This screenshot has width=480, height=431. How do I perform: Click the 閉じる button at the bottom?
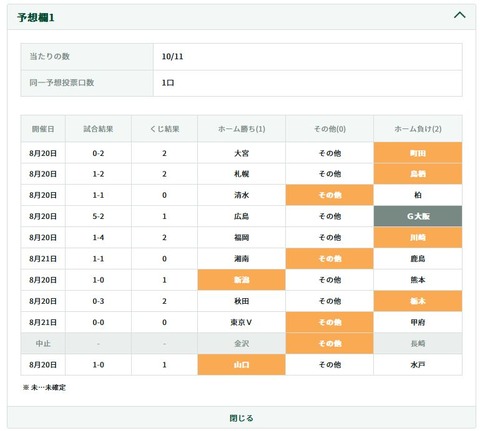[241, 418]
